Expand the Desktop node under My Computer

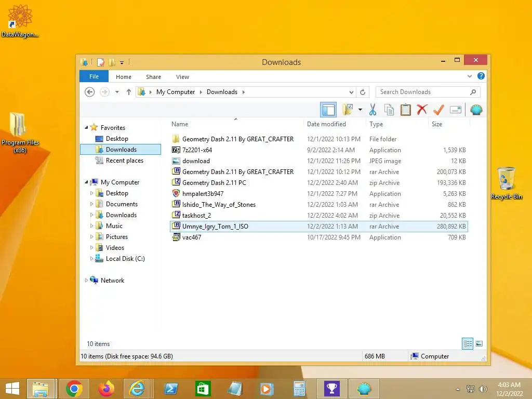(91, 193)
